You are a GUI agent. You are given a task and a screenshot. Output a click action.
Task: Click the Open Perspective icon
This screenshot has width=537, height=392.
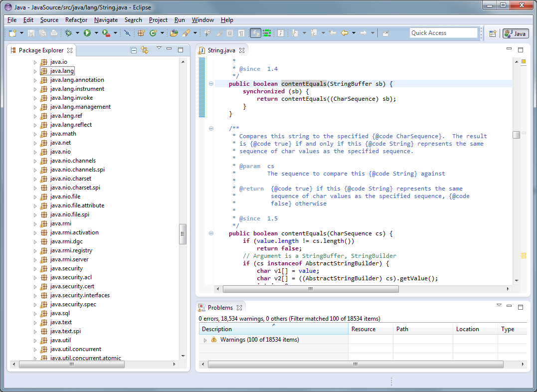coord(493,33)
